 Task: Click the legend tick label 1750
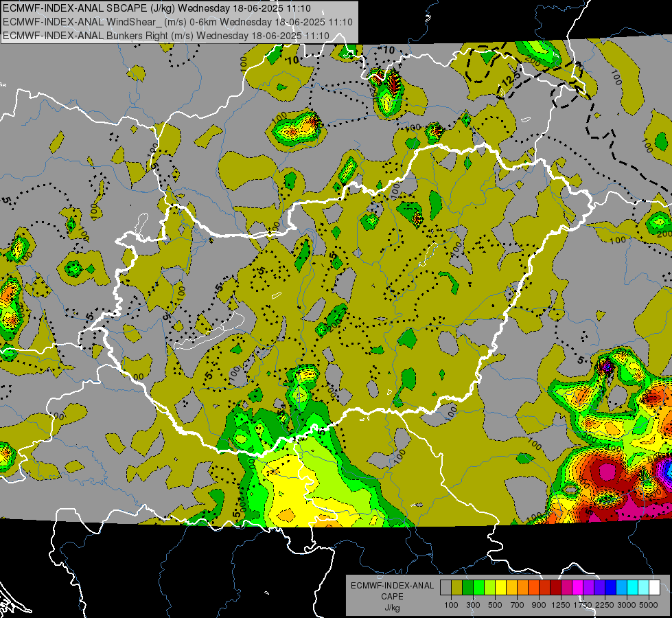pyautogui.click(x=583, y=605)
